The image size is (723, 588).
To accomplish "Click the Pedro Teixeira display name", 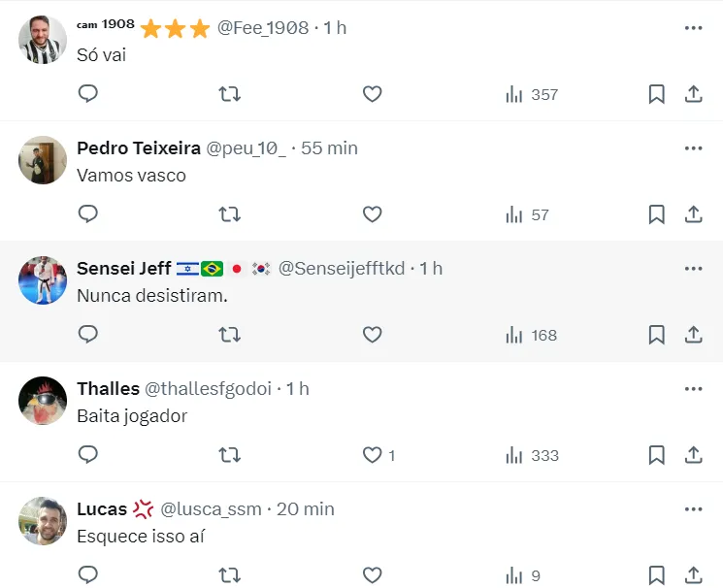I will coord(139,148).
